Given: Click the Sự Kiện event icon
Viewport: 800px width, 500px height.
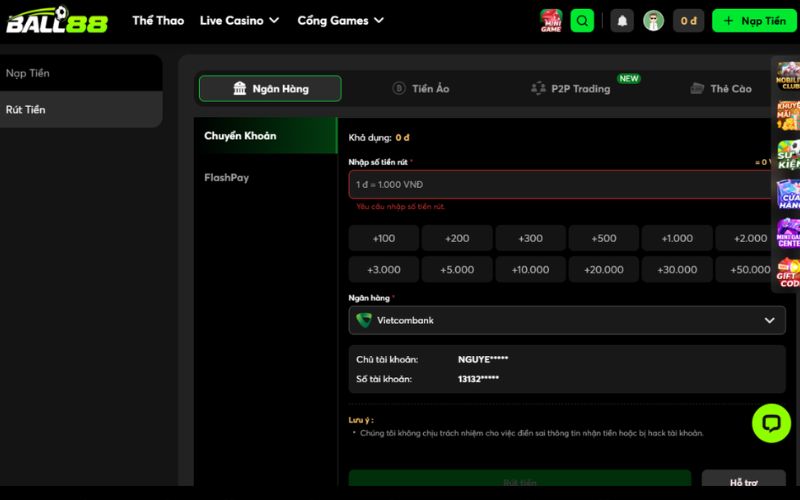Looking at the screenshot, I should (788, 153).
